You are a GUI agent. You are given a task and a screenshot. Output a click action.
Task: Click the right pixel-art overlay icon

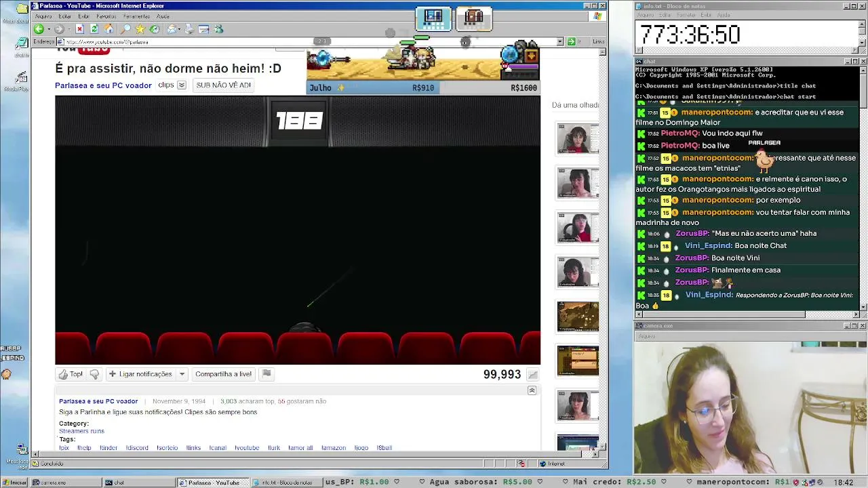[x=474, y=18]
